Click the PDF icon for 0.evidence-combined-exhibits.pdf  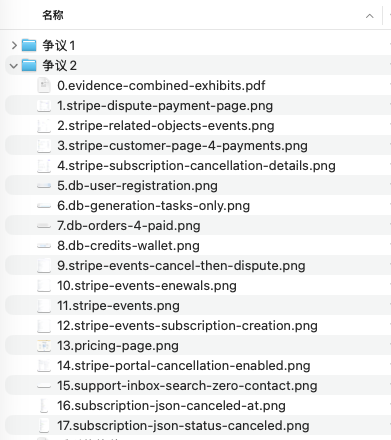point(44,85)
